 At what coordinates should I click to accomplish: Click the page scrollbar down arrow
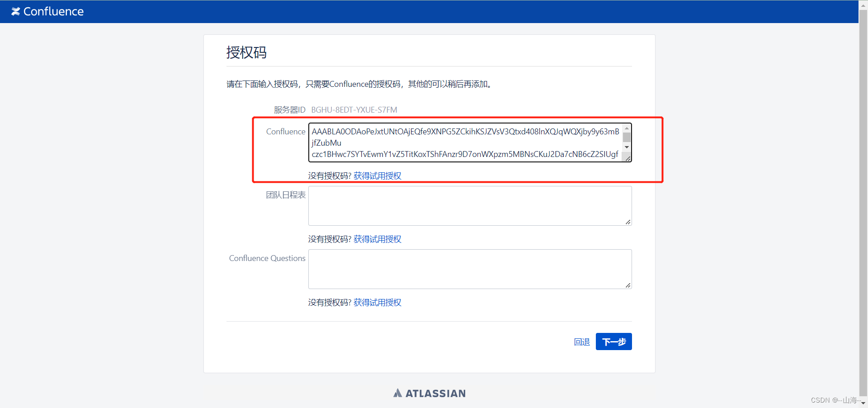(863, 403)
